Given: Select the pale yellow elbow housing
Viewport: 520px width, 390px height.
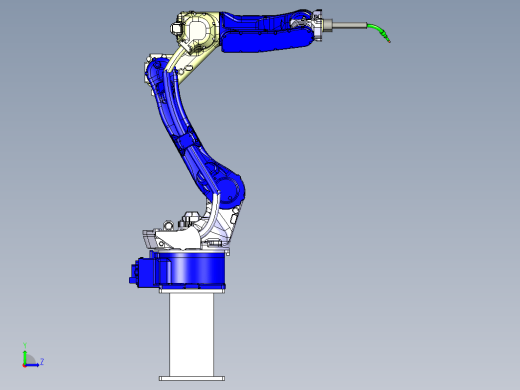Looking at the screenshot, I should coord(200,32).
